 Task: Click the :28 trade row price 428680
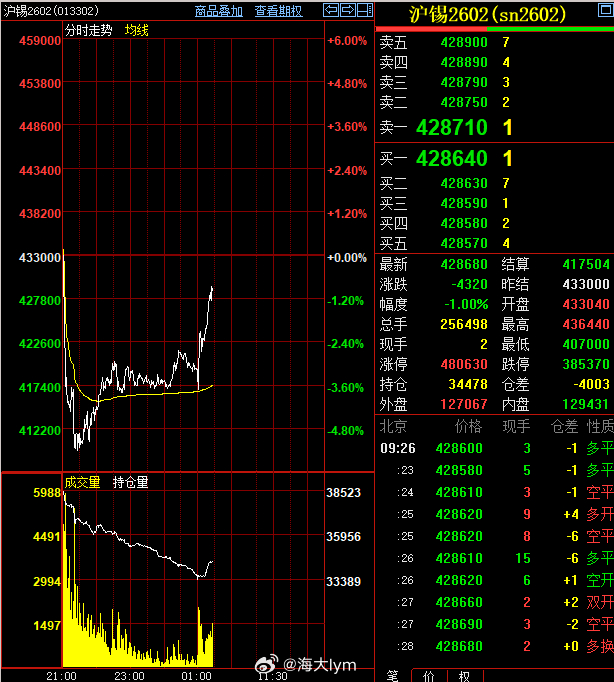[x=459, y=646]
